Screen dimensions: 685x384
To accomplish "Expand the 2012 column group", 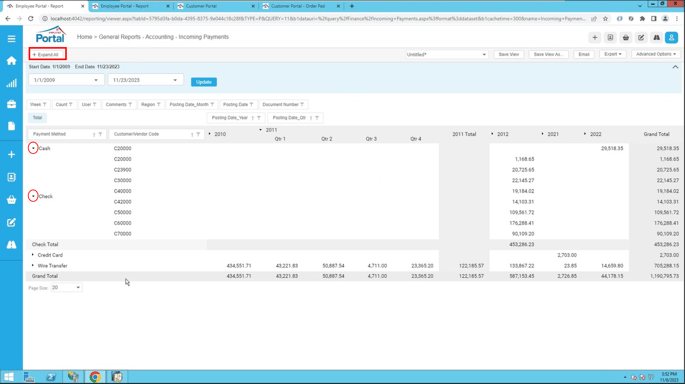I will point(492,134).
